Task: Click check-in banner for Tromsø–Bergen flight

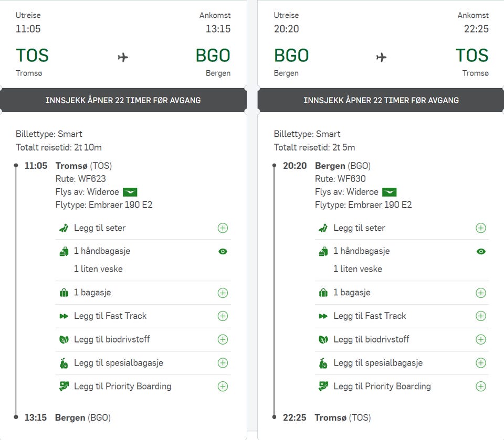Action: [x=123, y=100]
